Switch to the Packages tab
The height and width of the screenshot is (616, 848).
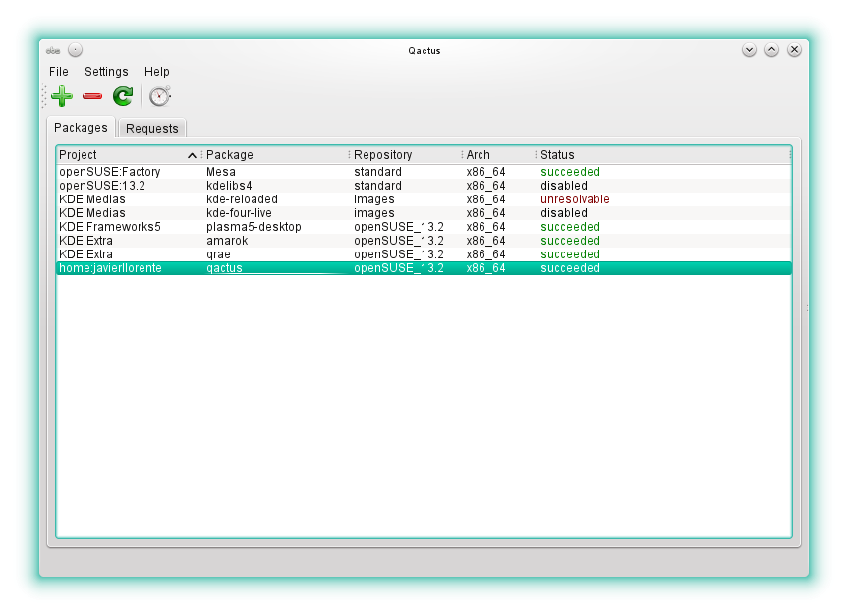(x=81, y=128)
